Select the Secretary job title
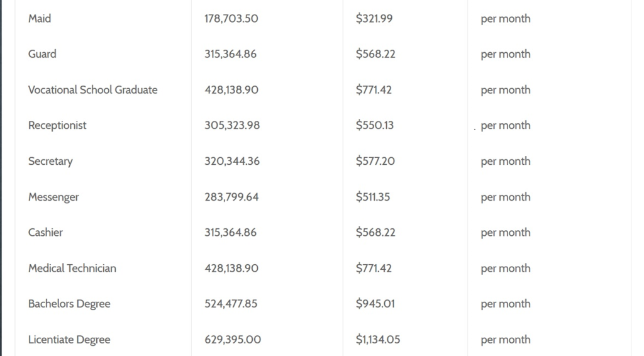644x356 pixels. coord(50,161)
